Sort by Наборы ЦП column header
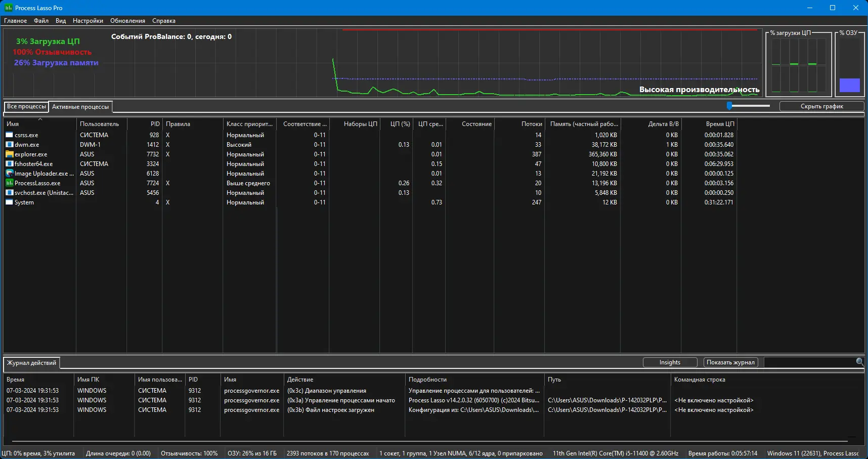The image size is (868, 459). [355, 124]
